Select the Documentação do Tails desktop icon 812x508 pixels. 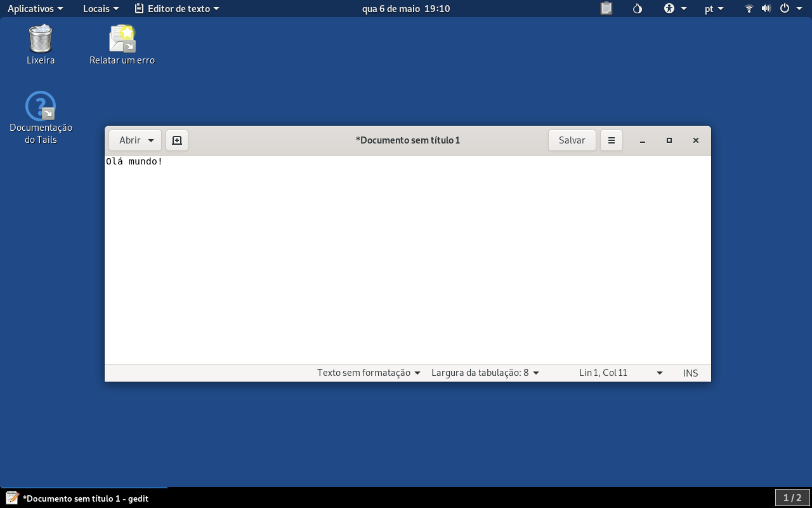(41, 117)
